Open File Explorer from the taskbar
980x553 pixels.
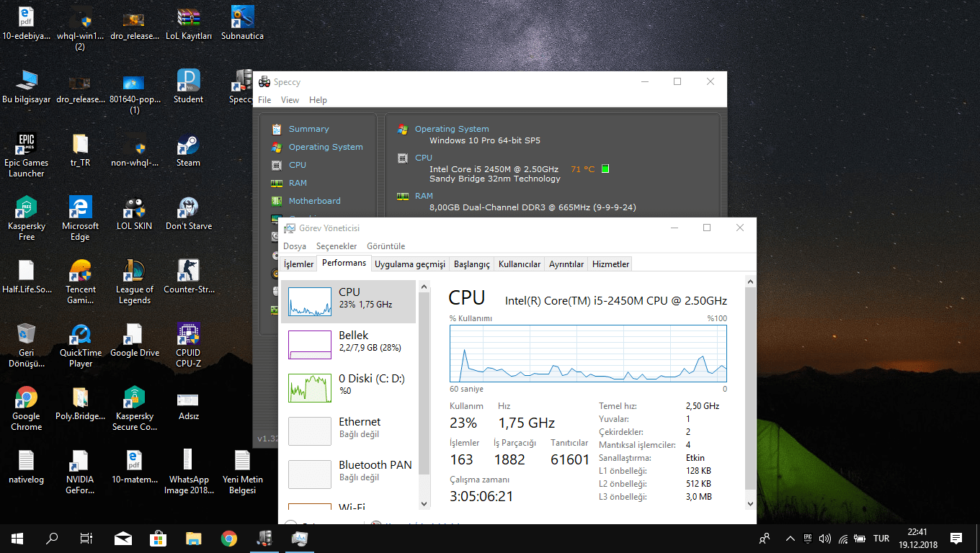click(x=194, y=539)
